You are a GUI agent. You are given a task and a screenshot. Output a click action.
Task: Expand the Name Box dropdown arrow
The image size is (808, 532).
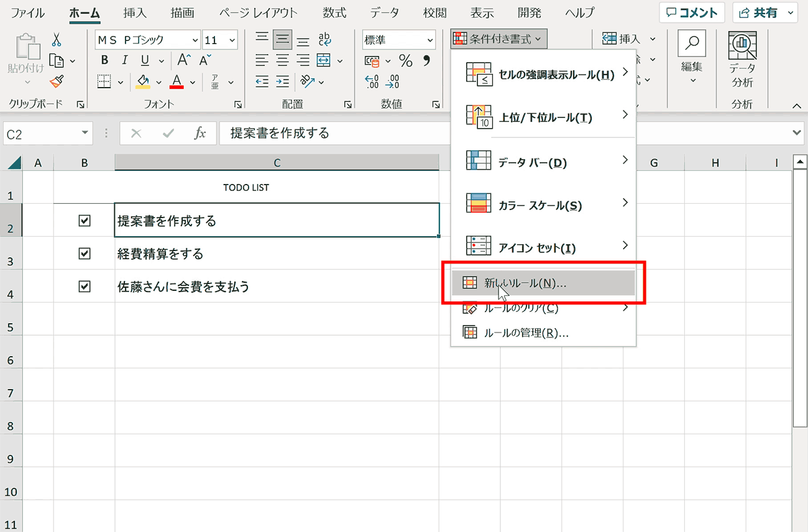[85, 133]
